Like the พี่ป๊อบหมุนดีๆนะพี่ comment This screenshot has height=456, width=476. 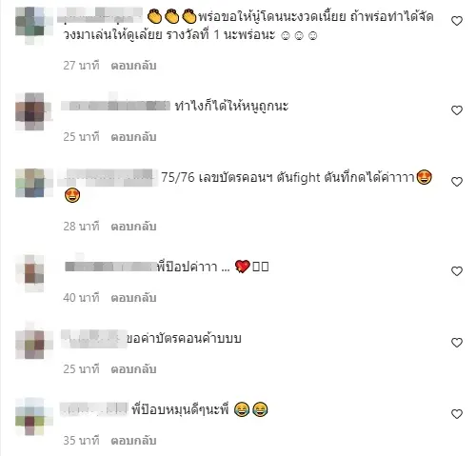457,414
